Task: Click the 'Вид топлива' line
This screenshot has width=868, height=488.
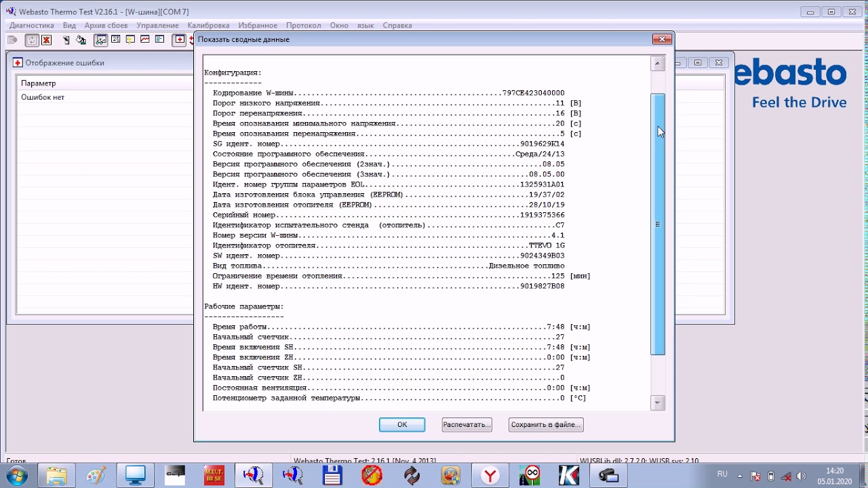Action: 389,266
